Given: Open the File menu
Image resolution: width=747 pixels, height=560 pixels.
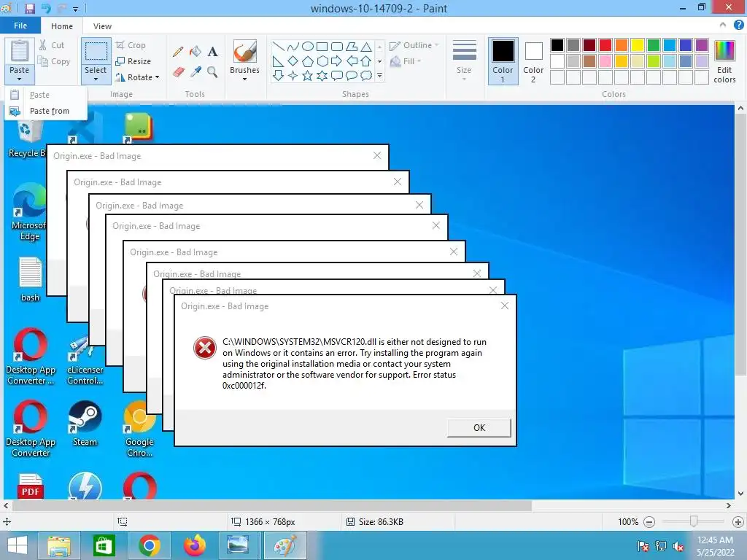Looking at the screenshot, I should point(20,26).
